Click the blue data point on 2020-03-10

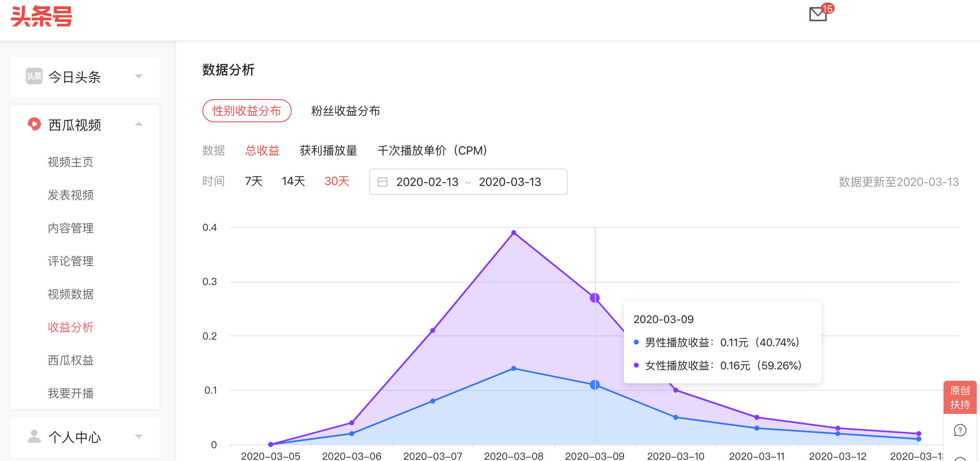676,417
